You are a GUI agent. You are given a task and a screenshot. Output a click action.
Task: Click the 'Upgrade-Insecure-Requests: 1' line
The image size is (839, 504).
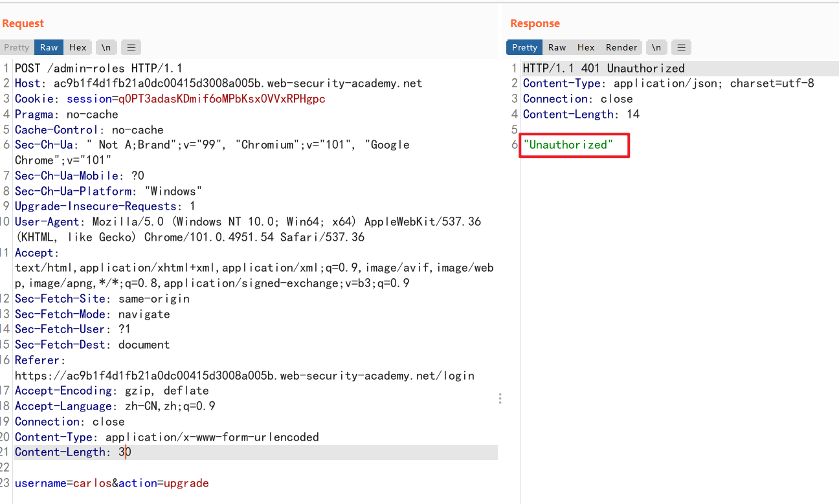[x=105, y=206]
